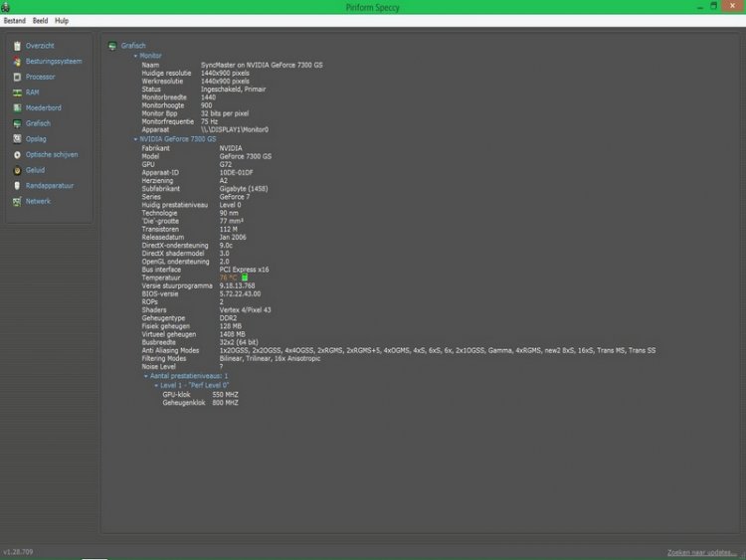Image resolution: width=746 pixels, height=560 pixels.
Task: Collapse the Monitor section
Action: 136,56
